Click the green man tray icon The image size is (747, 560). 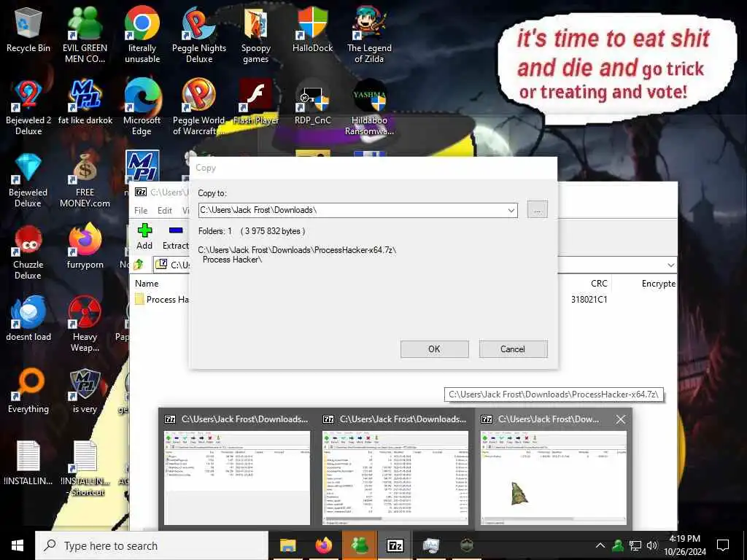click(x=618, y=545)
